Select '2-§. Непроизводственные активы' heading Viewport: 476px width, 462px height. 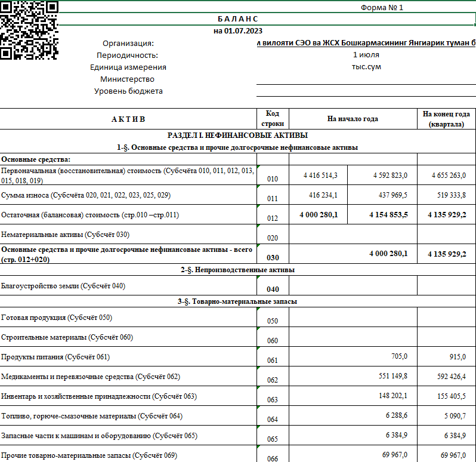(x=237, y=270)
